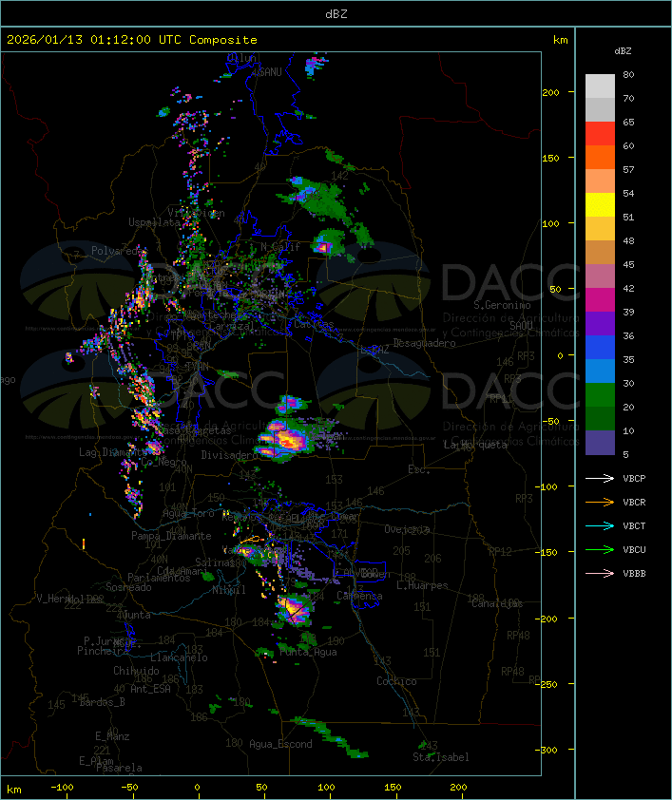The height and width of the screenshot is (800, 672).
Task: Pick the dark green 10-20 dBZ swatch
Action: coord(600,418)
